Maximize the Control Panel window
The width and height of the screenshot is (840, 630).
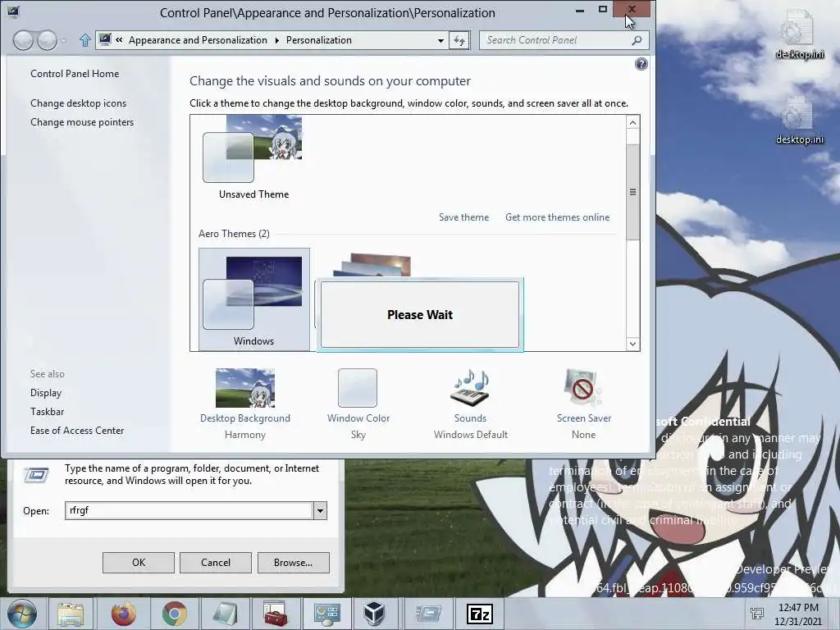[603, 9]
